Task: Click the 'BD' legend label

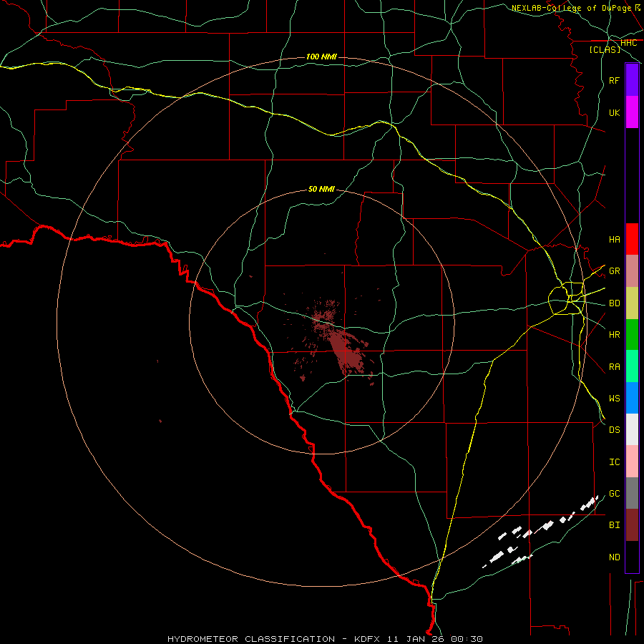Action: click(615, 303)
